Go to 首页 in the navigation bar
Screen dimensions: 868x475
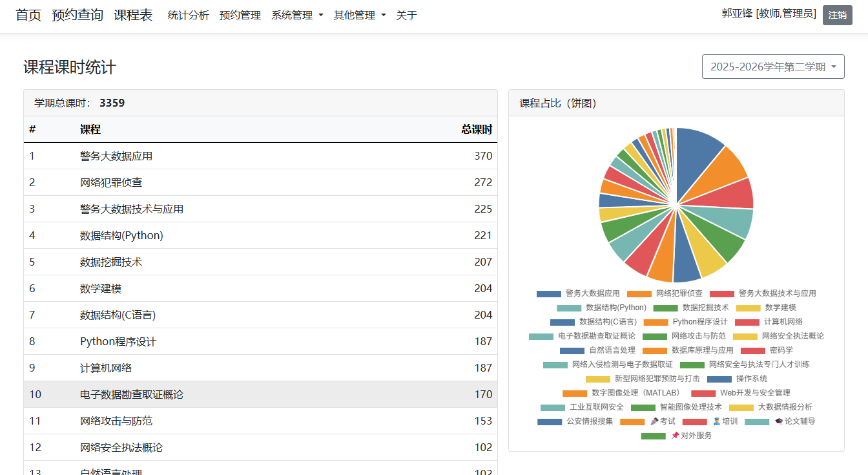28,15
